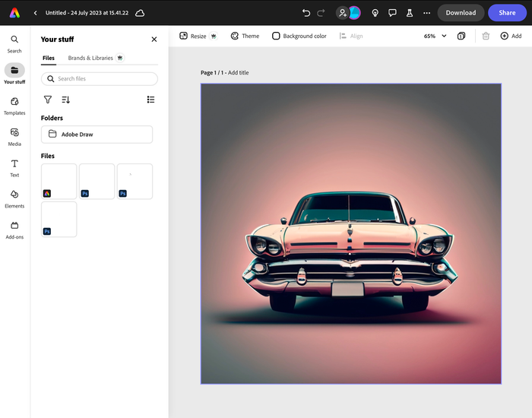Open the Add-ons panel
Screen dimensions: 532x418
[x=14, y=230]
